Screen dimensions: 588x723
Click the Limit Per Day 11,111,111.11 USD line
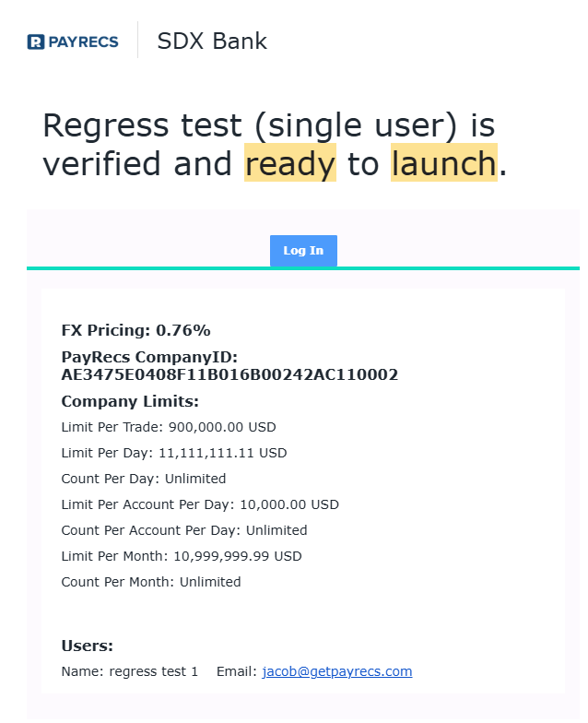(174, 453)
